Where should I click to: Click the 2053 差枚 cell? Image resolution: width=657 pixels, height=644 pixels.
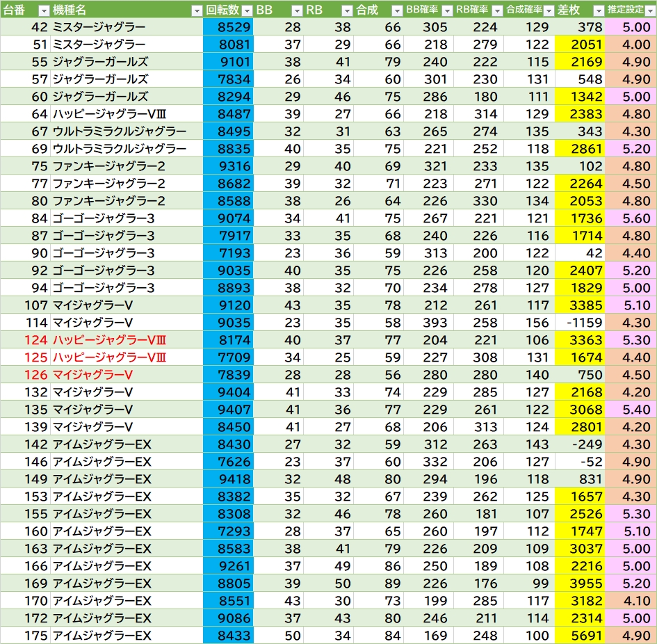tap(580, 201)
